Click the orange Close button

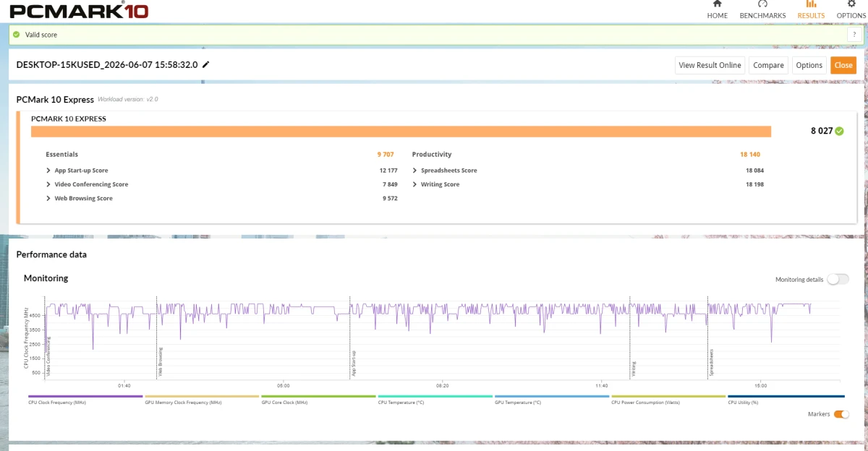click(x=843, y=65)
